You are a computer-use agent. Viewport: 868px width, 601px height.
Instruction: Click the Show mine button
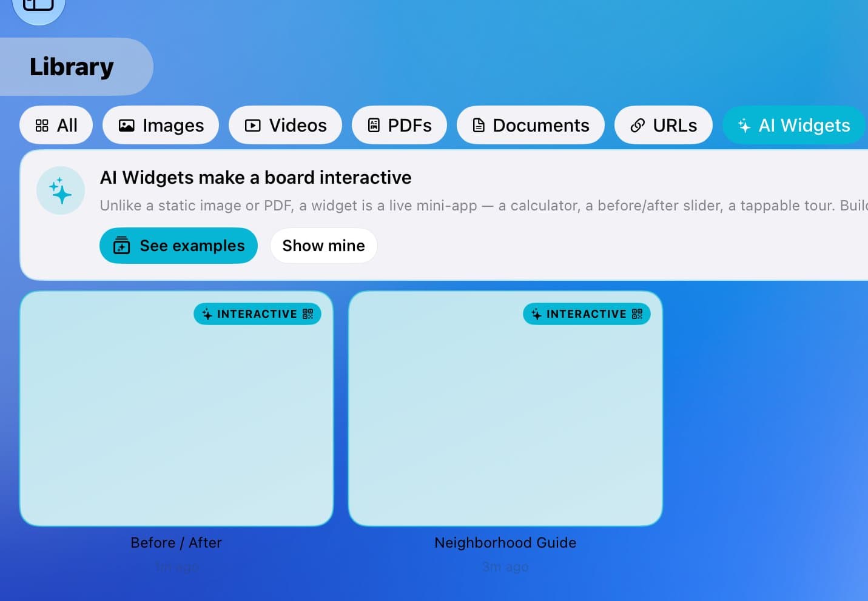(324, 246)
